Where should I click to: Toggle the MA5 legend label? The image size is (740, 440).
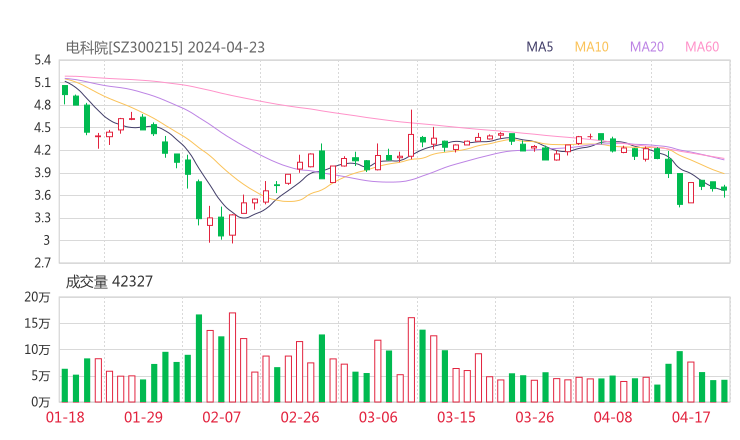click(540, 47)
